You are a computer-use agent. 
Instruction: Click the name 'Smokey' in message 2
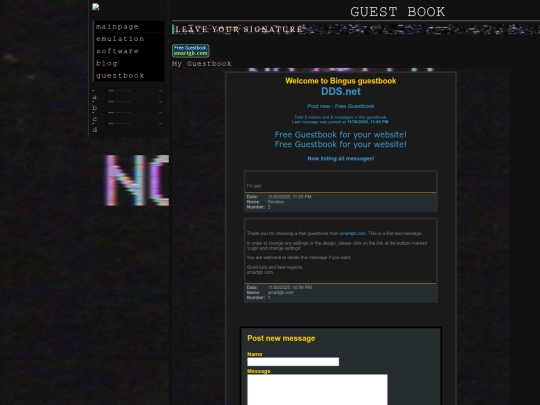pyautogui.click(x=276, y=202)
